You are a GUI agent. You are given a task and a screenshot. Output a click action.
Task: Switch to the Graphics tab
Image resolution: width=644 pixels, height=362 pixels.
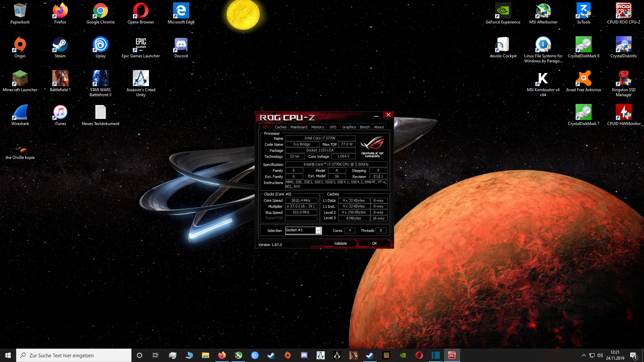[349, 127]
